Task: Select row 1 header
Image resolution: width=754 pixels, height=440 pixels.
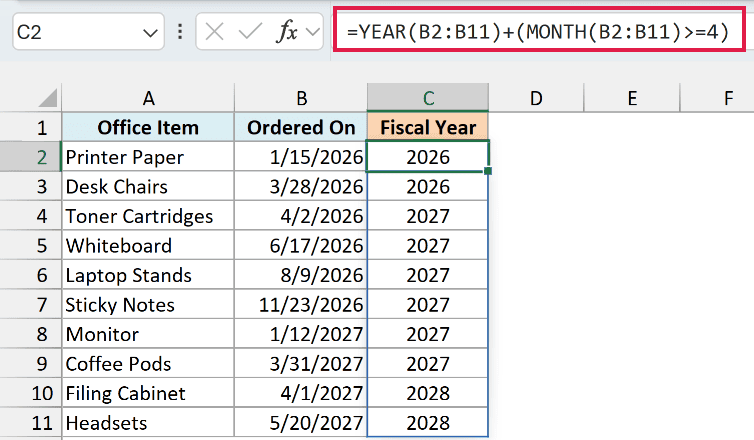Action: (31, 127)
